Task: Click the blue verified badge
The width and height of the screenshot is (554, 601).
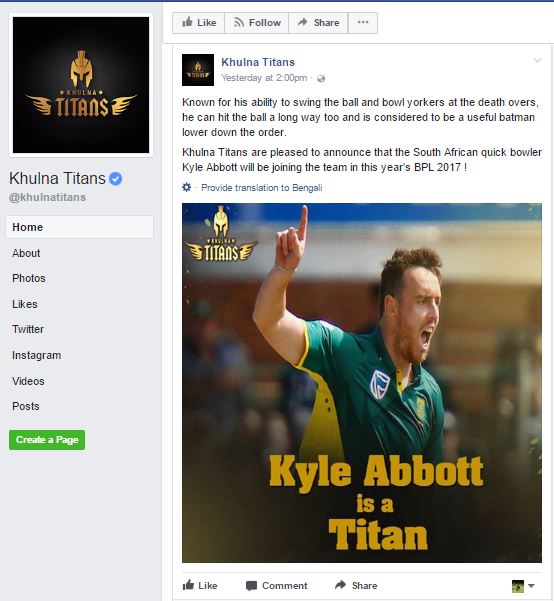Action: [x=115, y=179]
